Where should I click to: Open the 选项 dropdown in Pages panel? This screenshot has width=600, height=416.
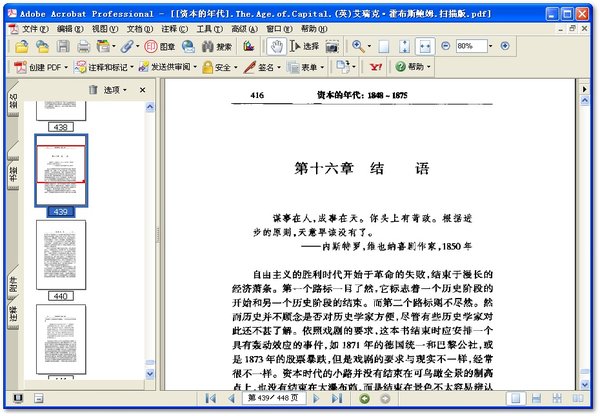(115, 90)
